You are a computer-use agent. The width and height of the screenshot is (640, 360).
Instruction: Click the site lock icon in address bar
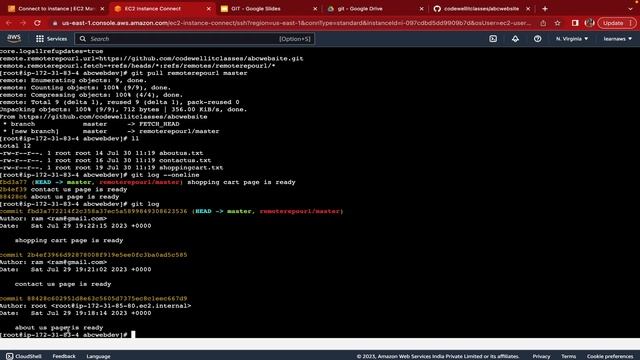[55, 23]
